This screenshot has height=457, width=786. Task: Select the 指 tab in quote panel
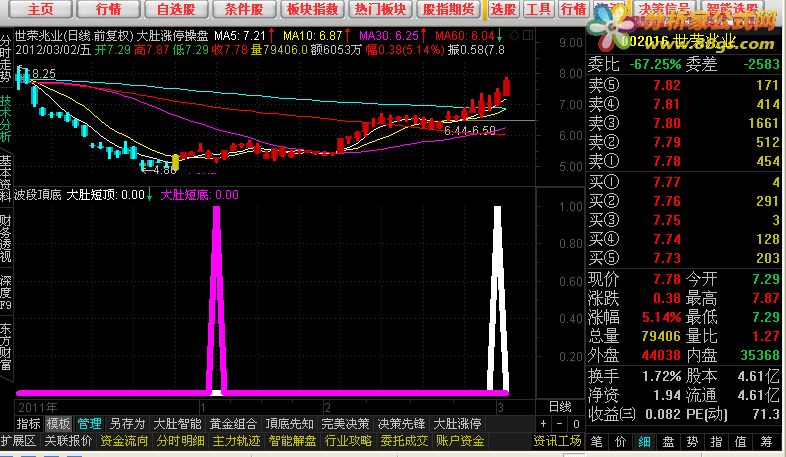(716, 441)
